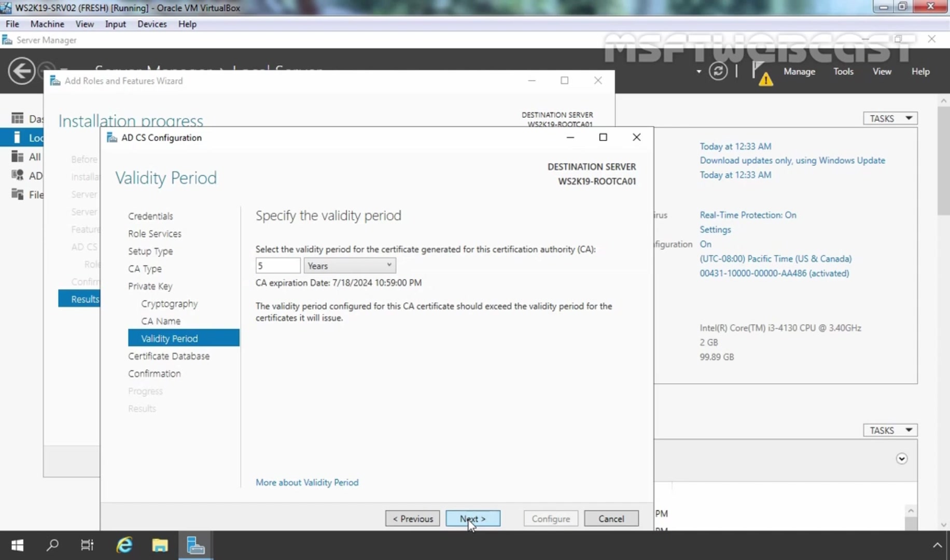Click the validity period number field
Screen dimensions: 950x560
(278, 265)
